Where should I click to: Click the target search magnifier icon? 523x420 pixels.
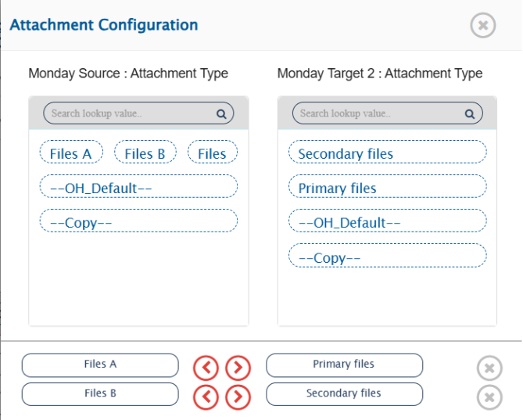click(470, 113)
